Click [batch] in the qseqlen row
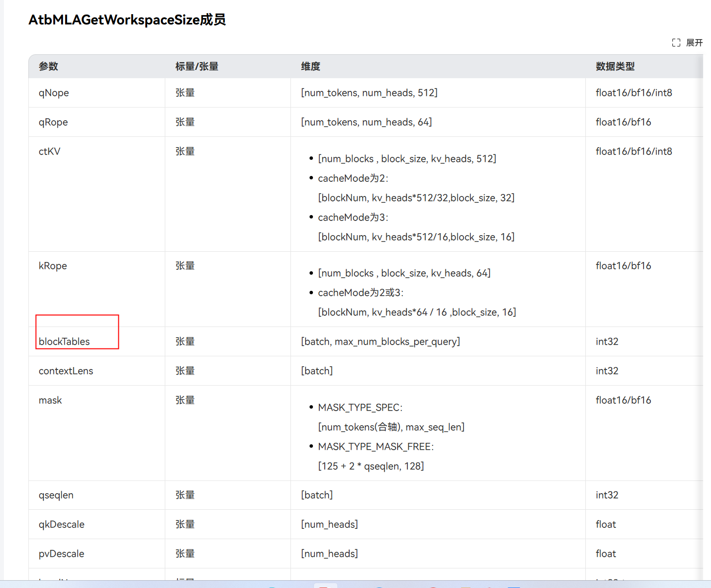This screenshot has width=711, height=588. coord(317,495)
